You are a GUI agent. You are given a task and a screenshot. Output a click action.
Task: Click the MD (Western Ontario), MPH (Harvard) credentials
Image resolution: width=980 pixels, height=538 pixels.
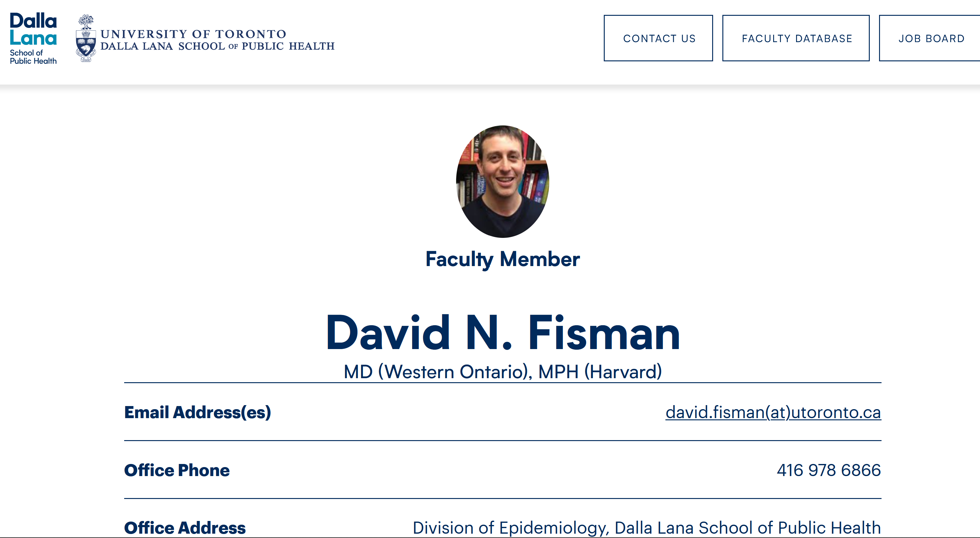click(x=503, y=371)
